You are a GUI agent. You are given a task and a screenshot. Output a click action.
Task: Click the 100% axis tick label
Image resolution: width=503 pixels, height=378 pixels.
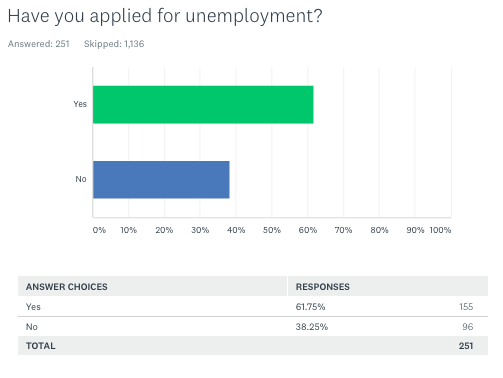(x=440, y=230)
